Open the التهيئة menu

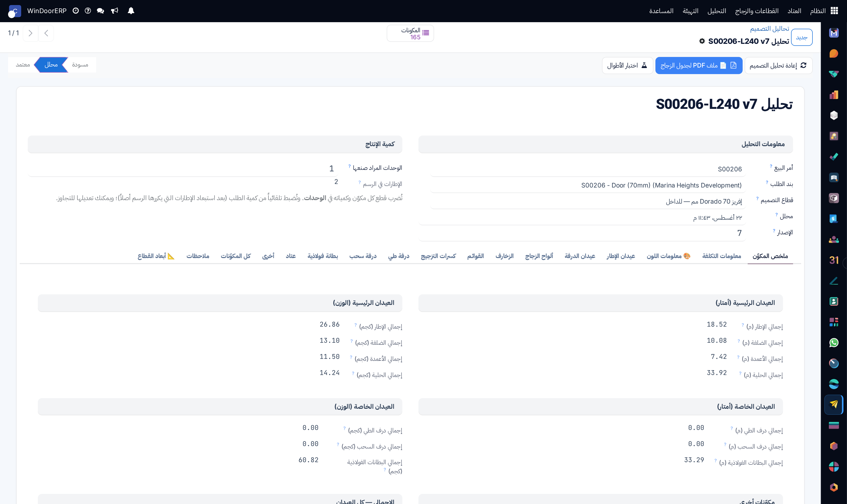click(691, 11)
